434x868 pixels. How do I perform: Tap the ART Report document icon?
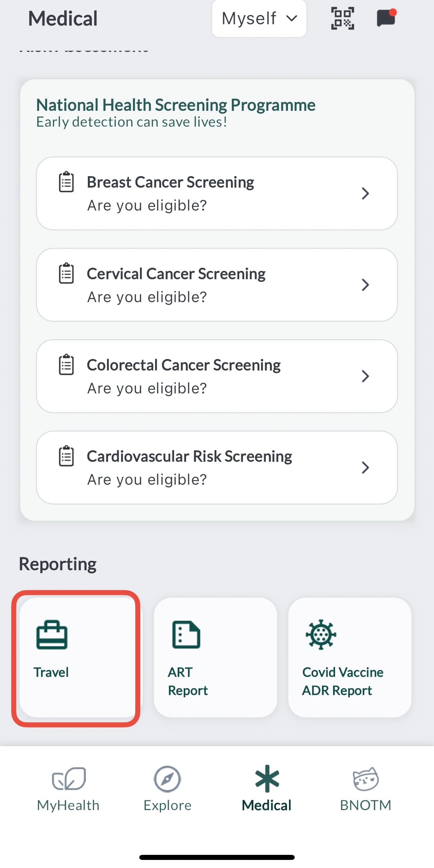pos(186,635)
